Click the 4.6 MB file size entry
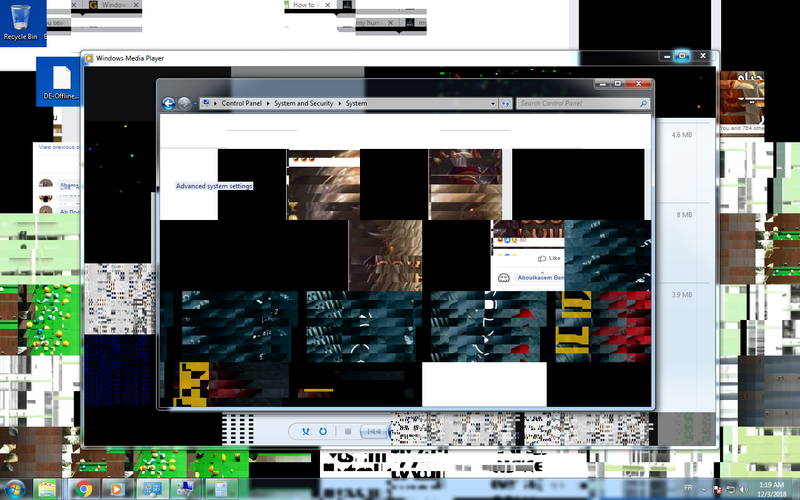This screenshot has height=500, width=800. coord(682,135)
